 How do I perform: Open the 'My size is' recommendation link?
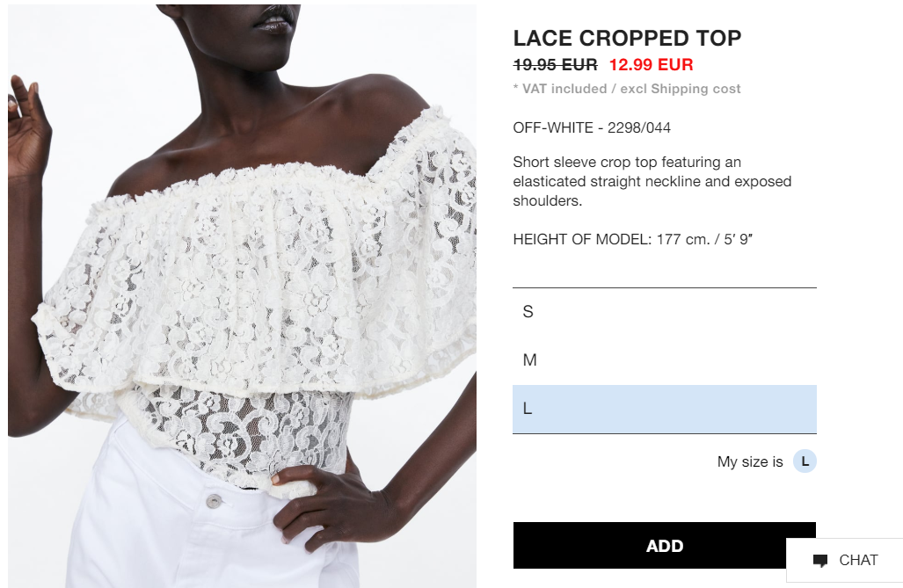pos(750,461)
